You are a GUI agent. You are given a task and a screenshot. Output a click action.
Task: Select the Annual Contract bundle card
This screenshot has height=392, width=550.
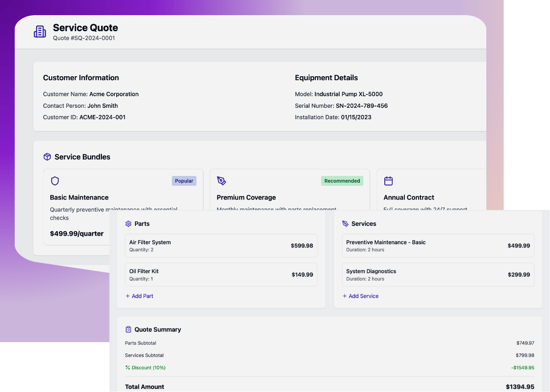pos(432,190)
